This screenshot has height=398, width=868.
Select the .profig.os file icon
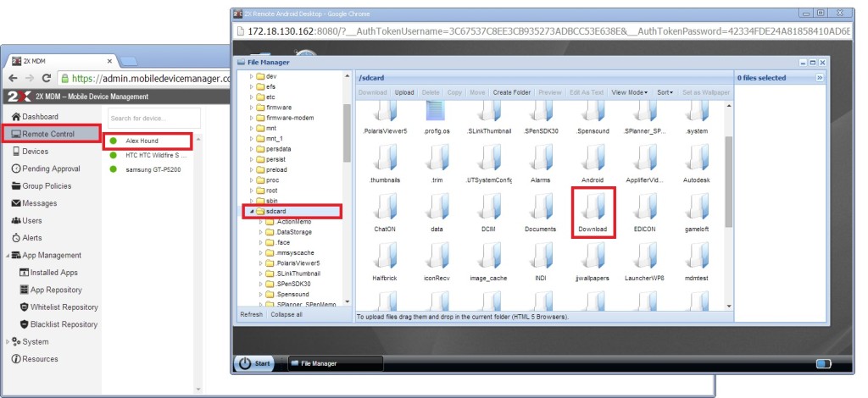437,119
